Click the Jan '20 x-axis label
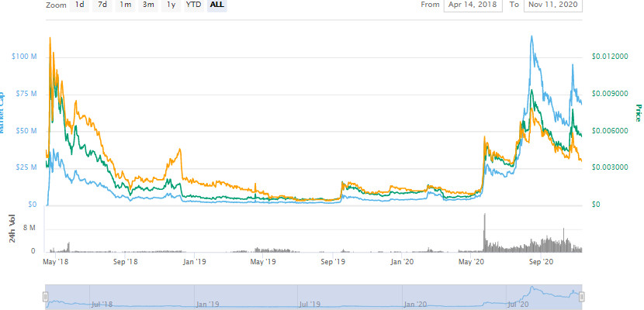The width and height of the screenshot is (644, 310). click(402, 261)
